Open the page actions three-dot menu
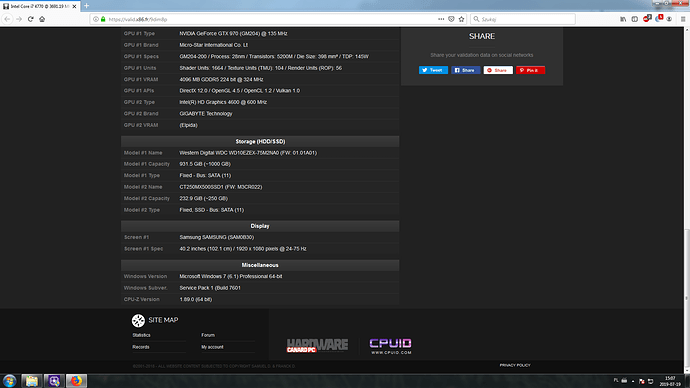 441,19
